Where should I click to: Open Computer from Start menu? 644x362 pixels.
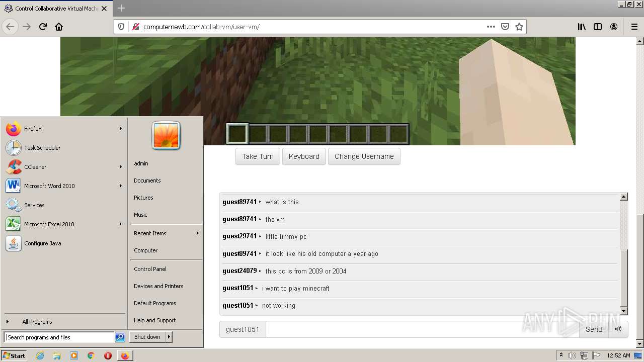(146, 250)
